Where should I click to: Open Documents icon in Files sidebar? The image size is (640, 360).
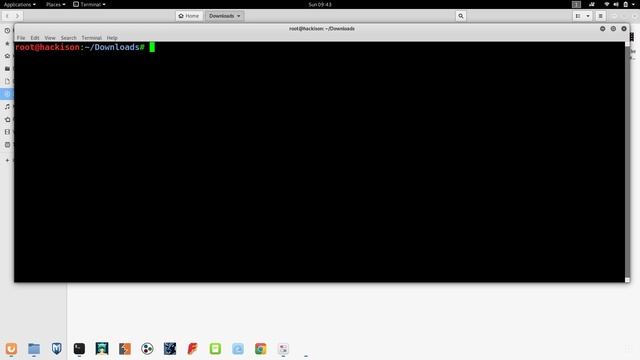coord(7,81)
